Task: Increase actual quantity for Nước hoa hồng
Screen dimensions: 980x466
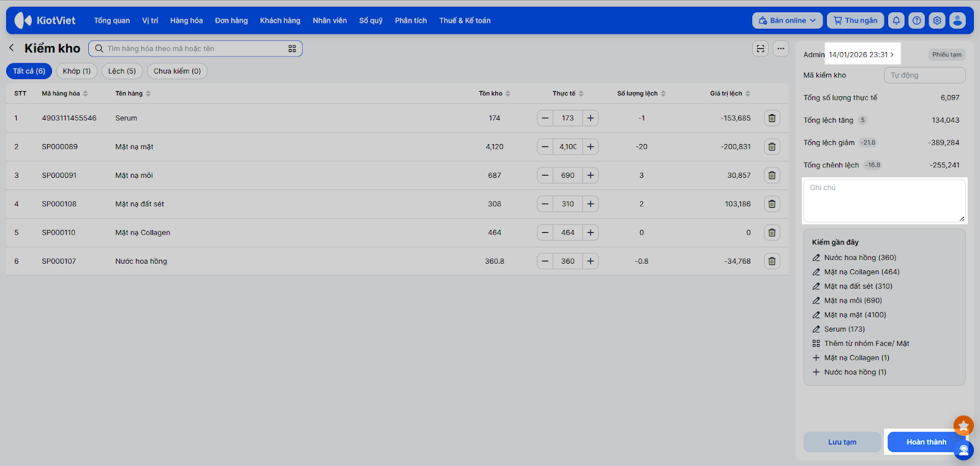Action: pyautogui.click(x=590, y=261)
